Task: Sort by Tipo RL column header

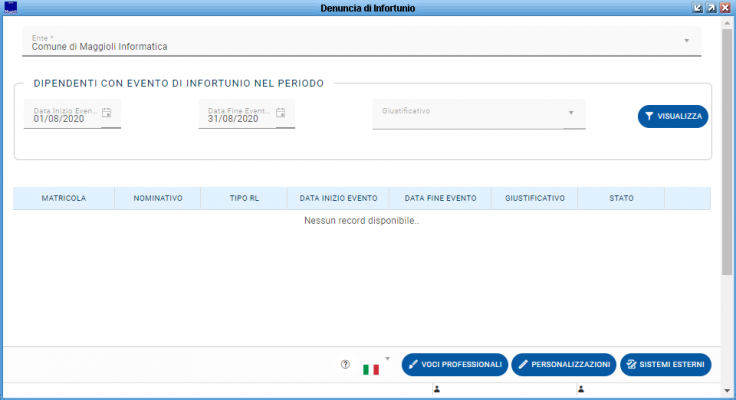Action: [x=244, y=198]
